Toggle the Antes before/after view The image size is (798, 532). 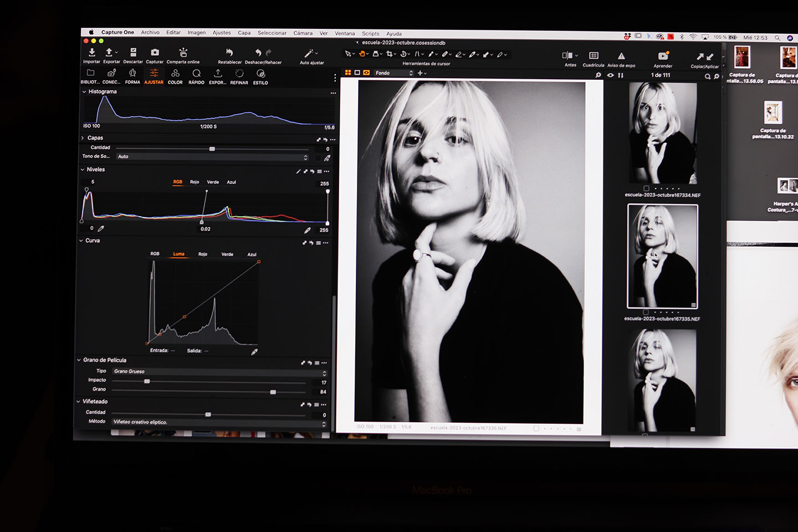567,55
